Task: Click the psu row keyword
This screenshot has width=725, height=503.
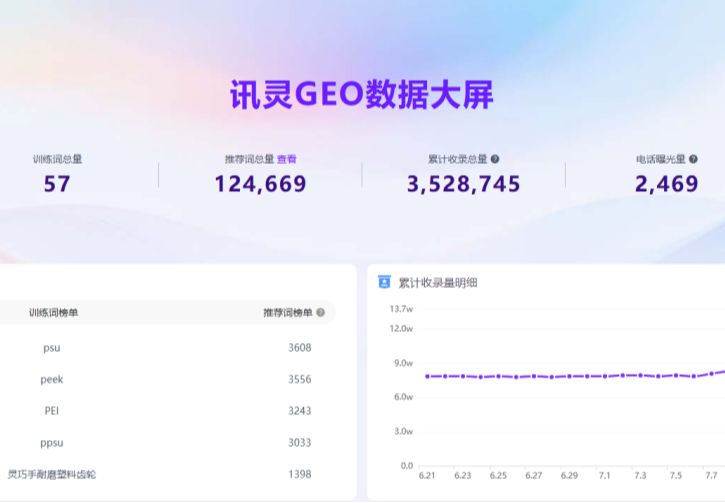Action: 52,348
